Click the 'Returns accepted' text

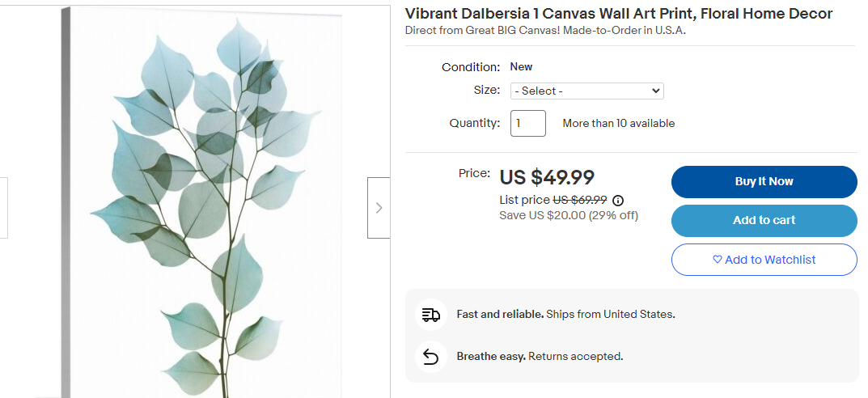coord(575,356)
